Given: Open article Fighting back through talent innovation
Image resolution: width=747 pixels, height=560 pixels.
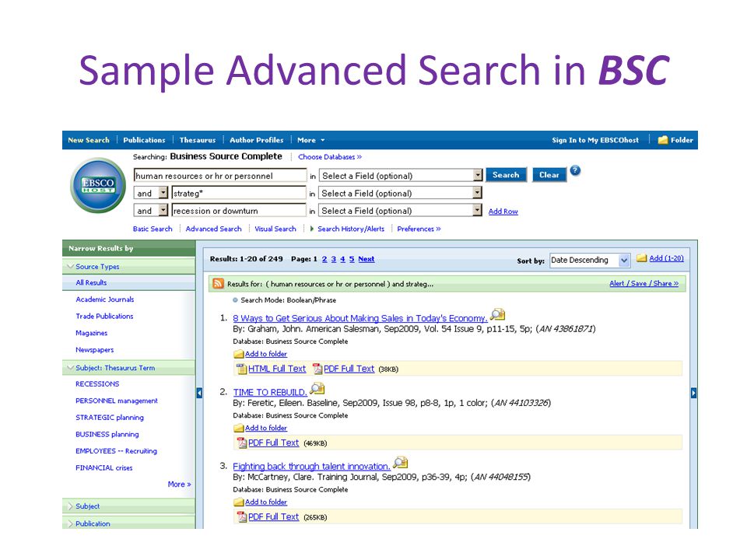Looking at the screenshot, I should pos(311,466).
